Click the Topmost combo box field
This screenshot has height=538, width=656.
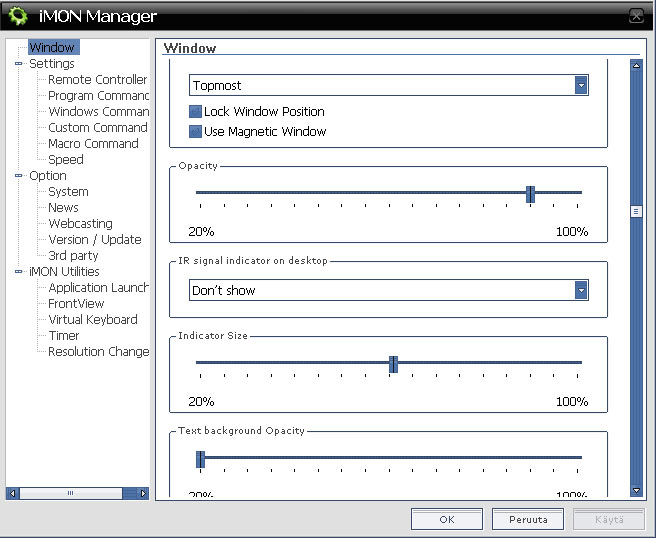pos(389,85)
